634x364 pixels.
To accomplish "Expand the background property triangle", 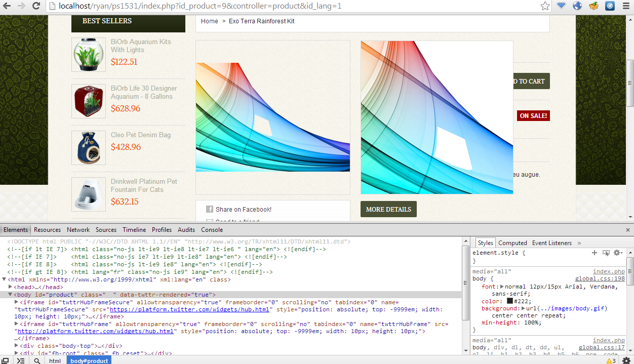I will pyautogui.click(x=523, y=308).
